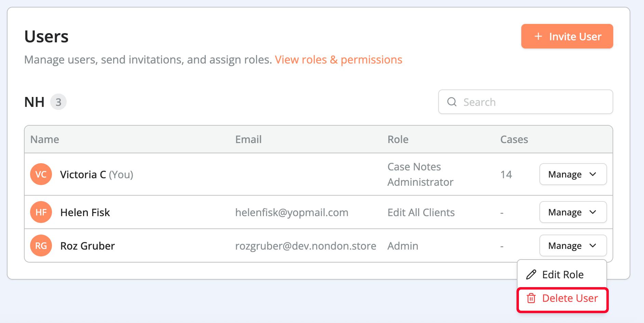The width and height of the screenshot is (644, 323).
Task: Open the View roles & permissions link
Action: pos(338,60)
